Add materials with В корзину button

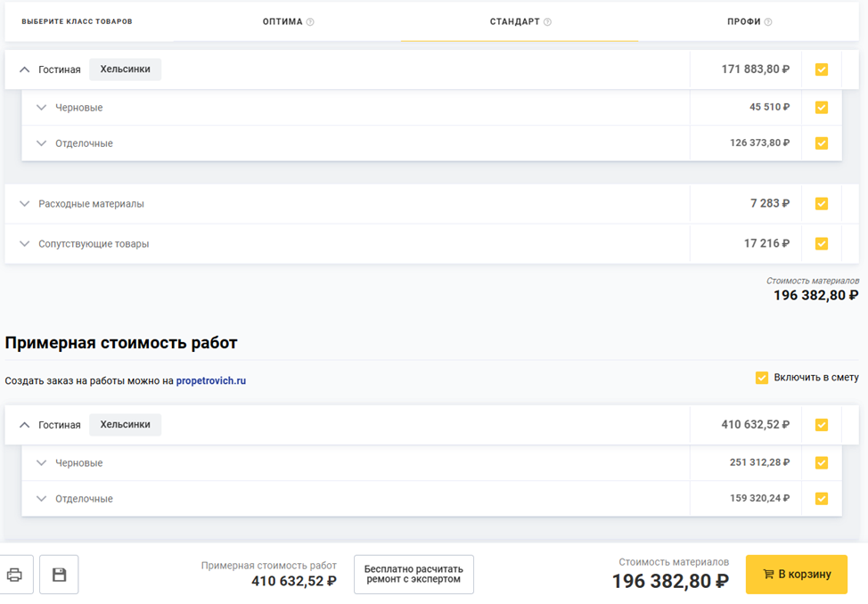pyautogui.click(x=796, y=575)
